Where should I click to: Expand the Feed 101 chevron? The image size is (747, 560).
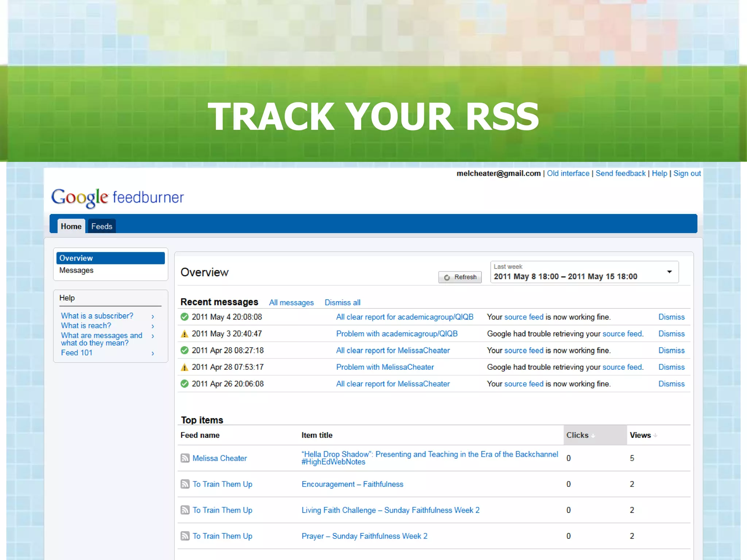tap(153, 353)
